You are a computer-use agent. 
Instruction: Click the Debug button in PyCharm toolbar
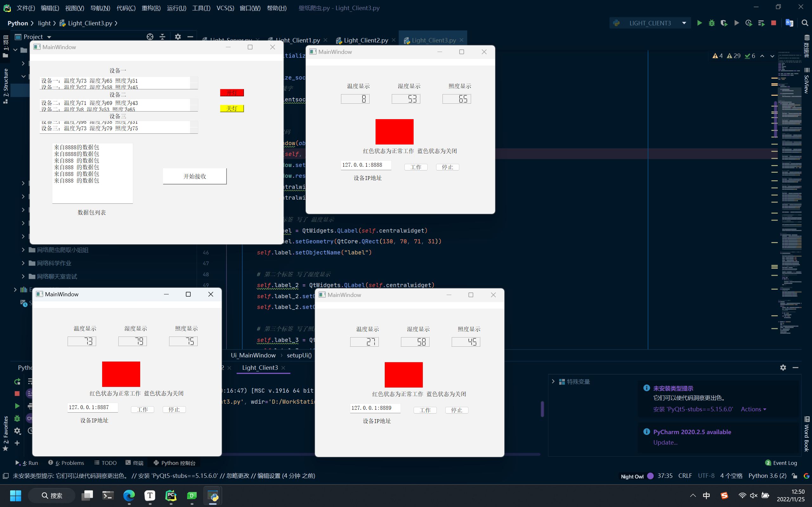[x=712, y=23]
